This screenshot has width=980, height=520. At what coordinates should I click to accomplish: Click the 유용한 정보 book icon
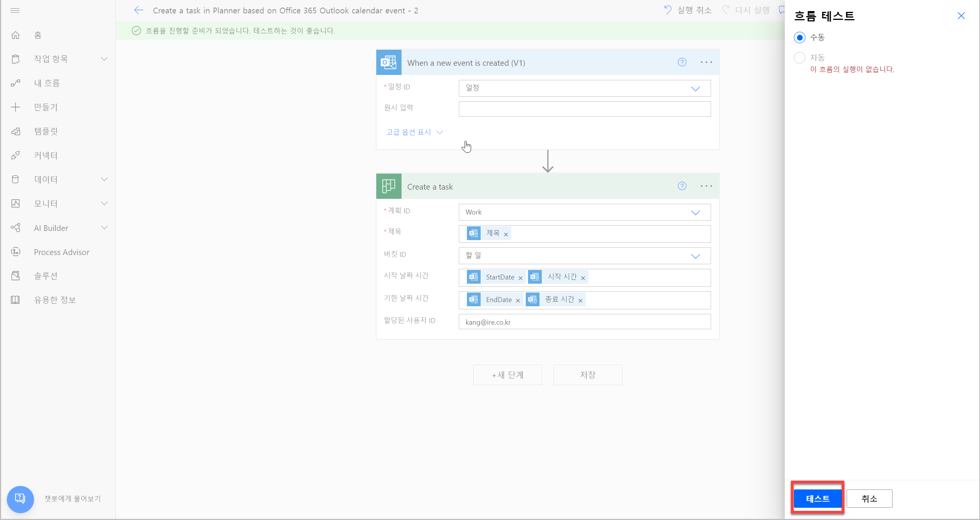click(15, 300)
